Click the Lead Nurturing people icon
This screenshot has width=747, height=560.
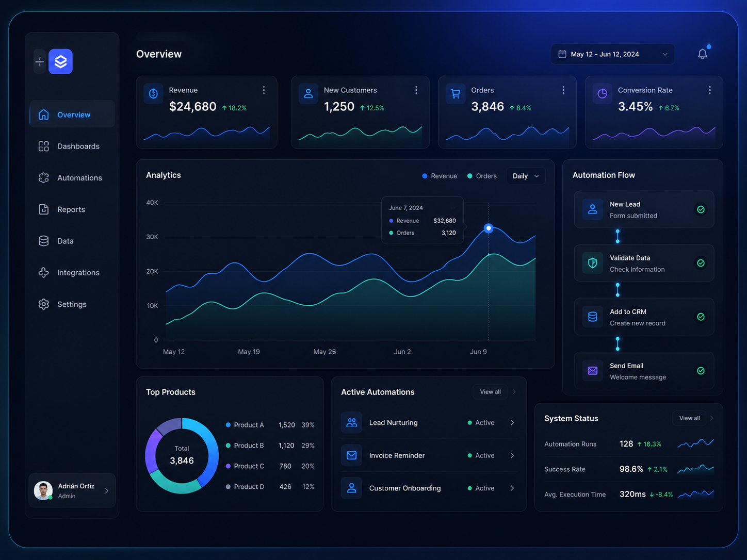[x=351, y=423]
